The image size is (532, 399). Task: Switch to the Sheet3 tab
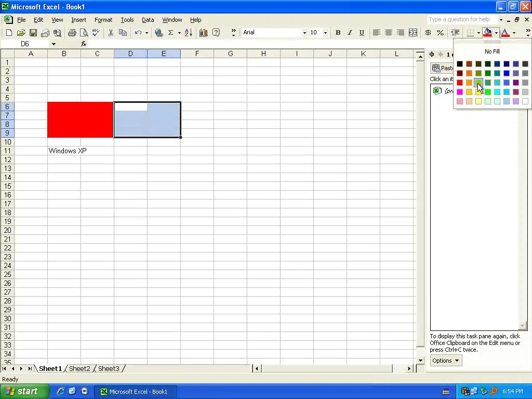pyautogui.click(x=109, y=368)
